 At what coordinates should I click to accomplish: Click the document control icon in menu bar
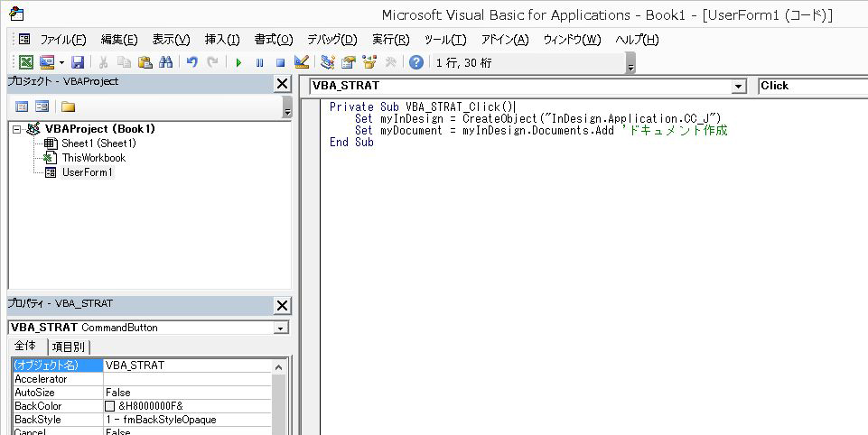(24, 40)
